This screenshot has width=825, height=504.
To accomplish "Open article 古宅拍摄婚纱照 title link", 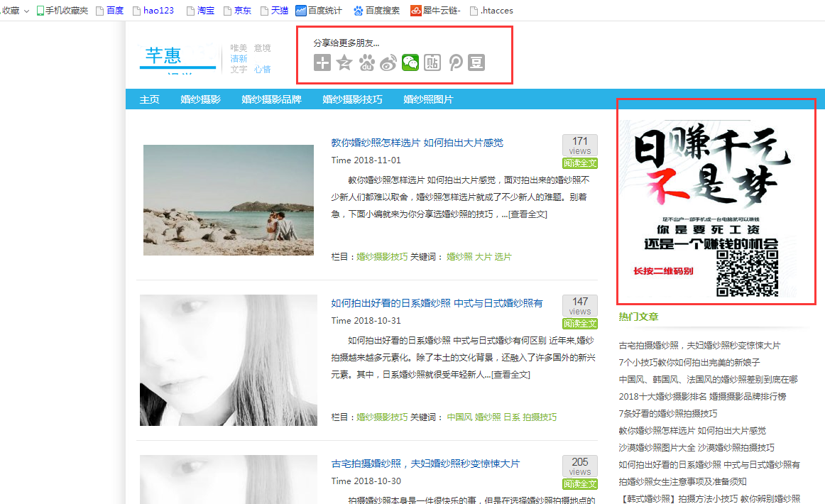I will click(425, 464).
